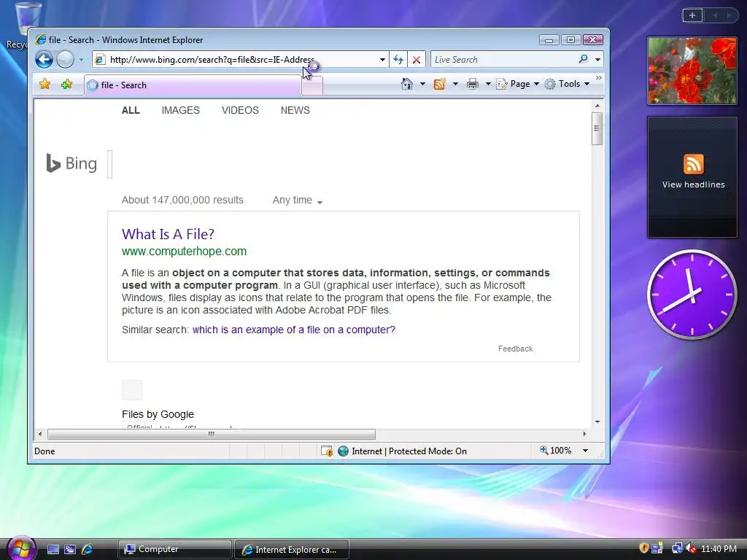Click the greyed Forward arrow button
Screen dimensions: 747x560
pyautogui.click(x=65, y=60)
